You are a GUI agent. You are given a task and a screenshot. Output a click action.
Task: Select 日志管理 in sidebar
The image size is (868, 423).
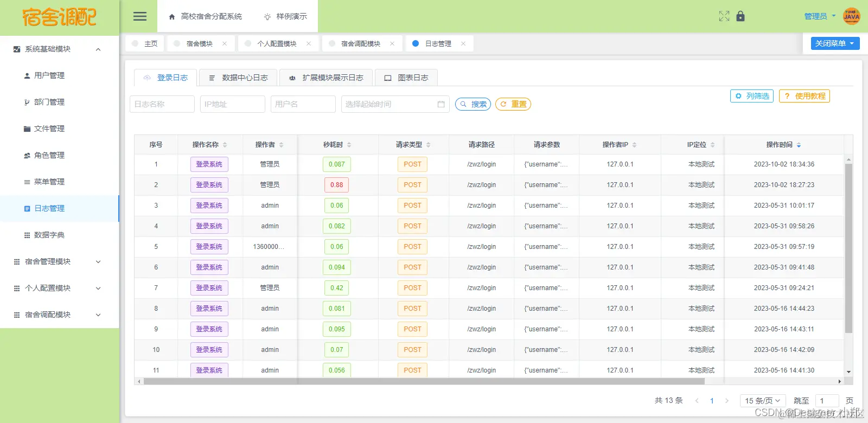coord(60,208)
